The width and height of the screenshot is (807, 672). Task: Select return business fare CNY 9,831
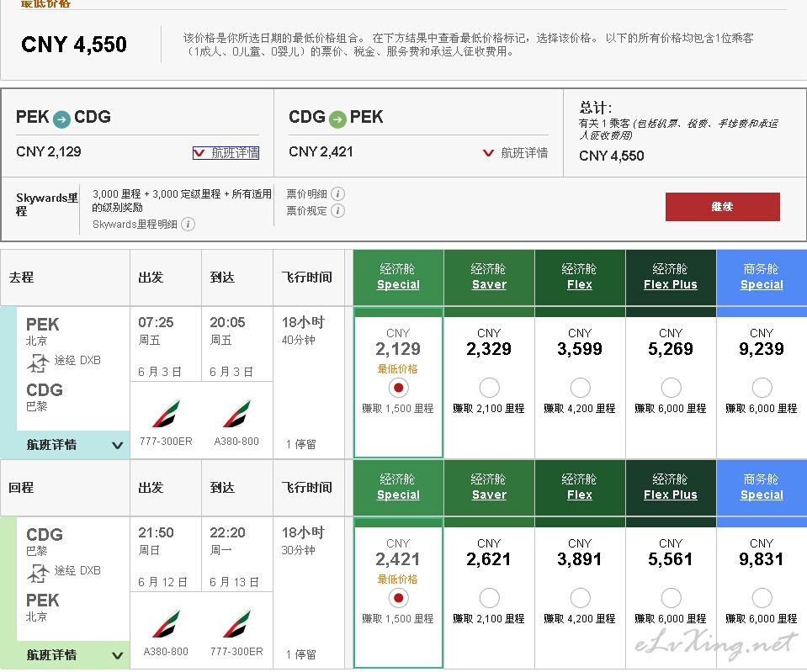pyautogui.click(x=762, y=598)
